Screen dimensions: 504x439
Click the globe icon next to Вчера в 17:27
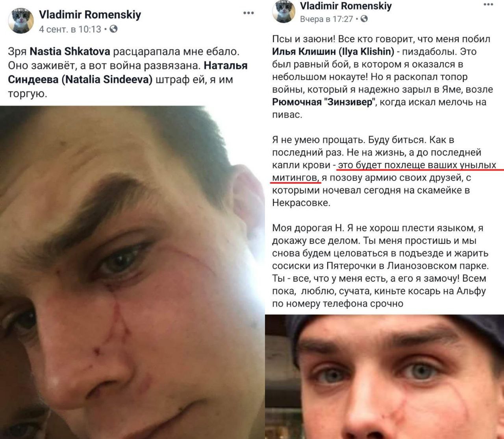364,18
